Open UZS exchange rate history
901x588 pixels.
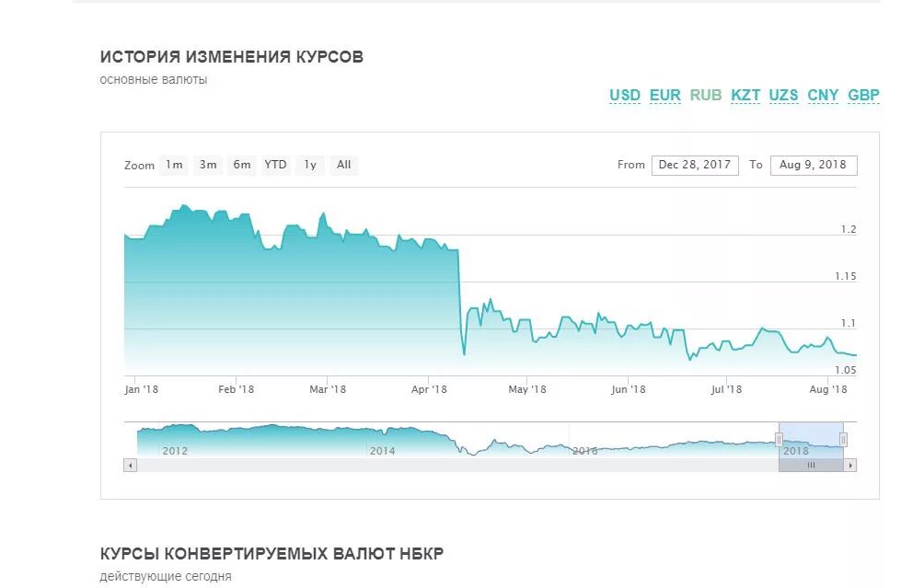tap(784, 95)
